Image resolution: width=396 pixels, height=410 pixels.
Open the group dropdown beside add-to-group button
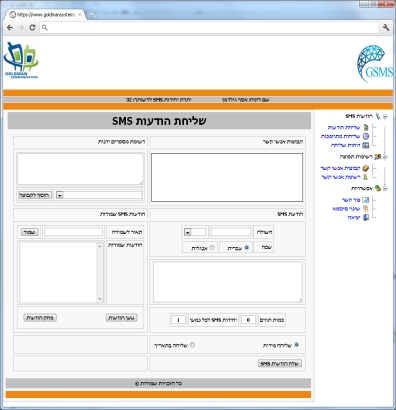[x=60, y=195]
